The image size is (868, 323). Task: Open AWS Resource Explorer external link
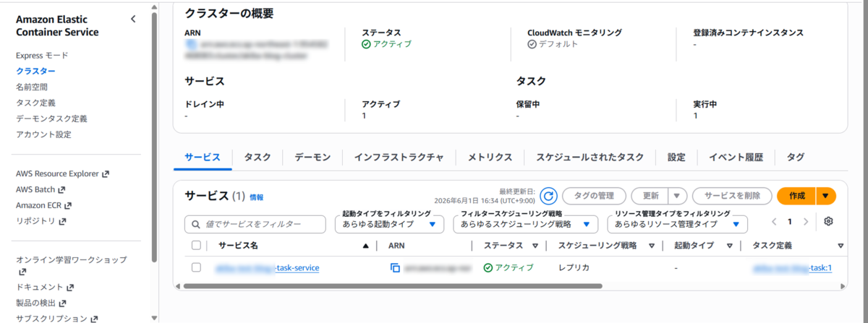tap(62, 174)
